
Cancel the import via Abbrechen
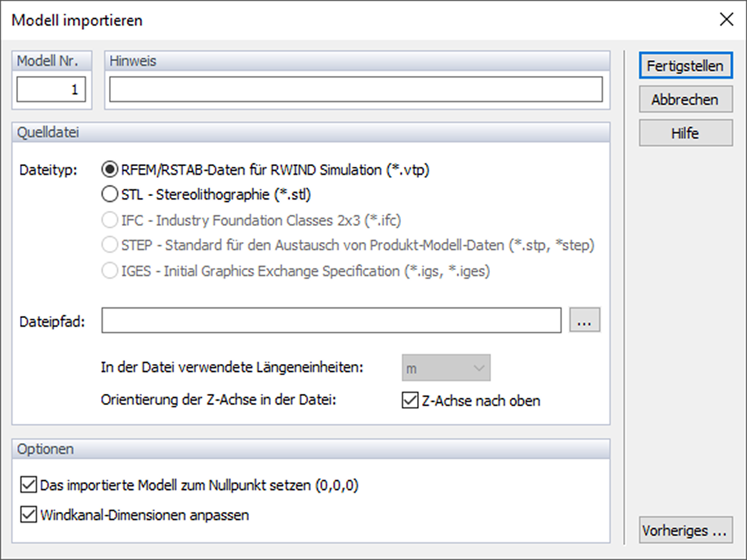pyautogui.click(x=685, y=99)
